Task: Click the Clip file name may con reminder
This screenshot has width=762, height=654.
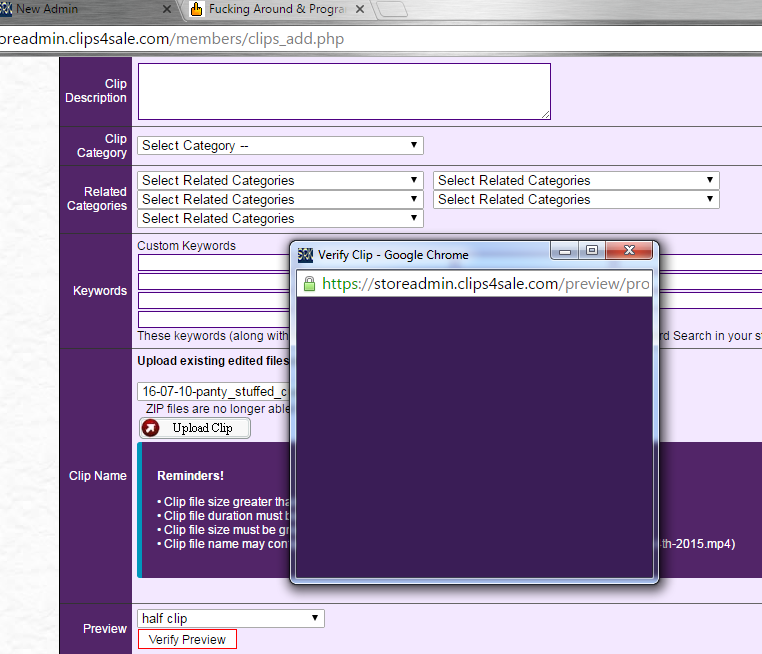Action: tap(223, 544)
